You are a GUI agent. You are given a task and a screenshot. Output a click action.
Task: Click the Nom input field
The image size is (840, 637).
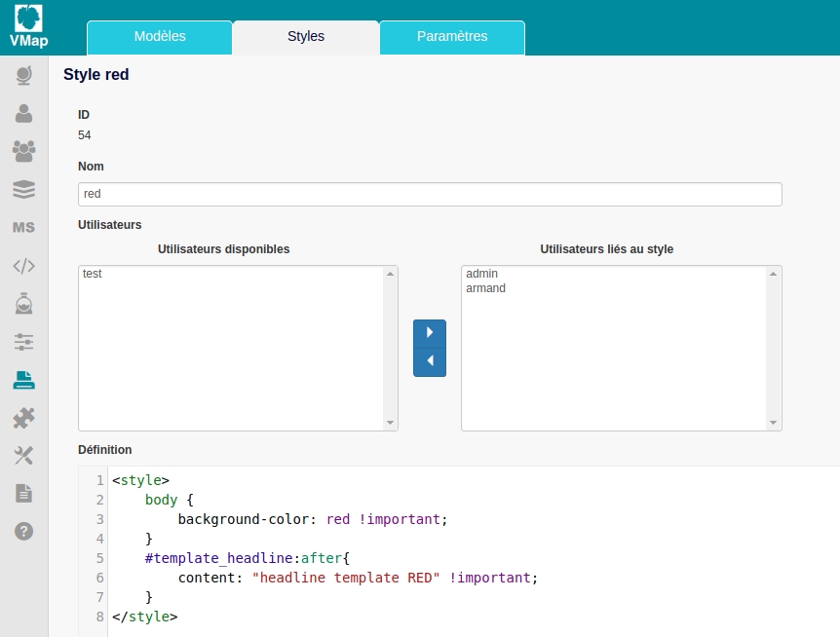[430, 194]
